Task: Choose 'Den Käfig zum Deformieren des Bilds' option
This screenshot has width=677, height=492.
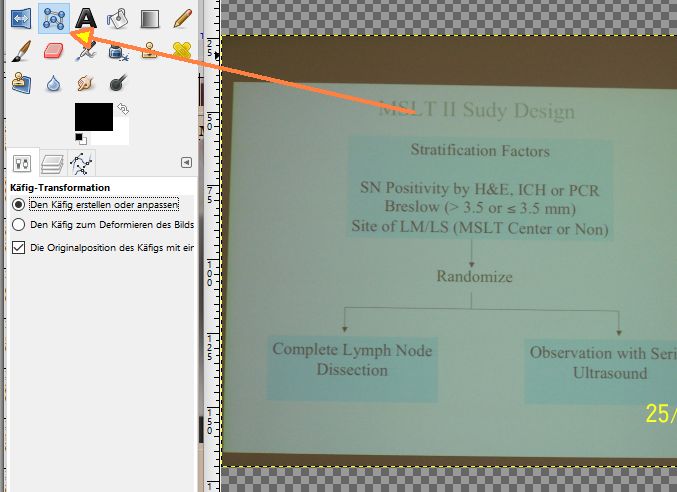Action: click(x=18, y=225)
